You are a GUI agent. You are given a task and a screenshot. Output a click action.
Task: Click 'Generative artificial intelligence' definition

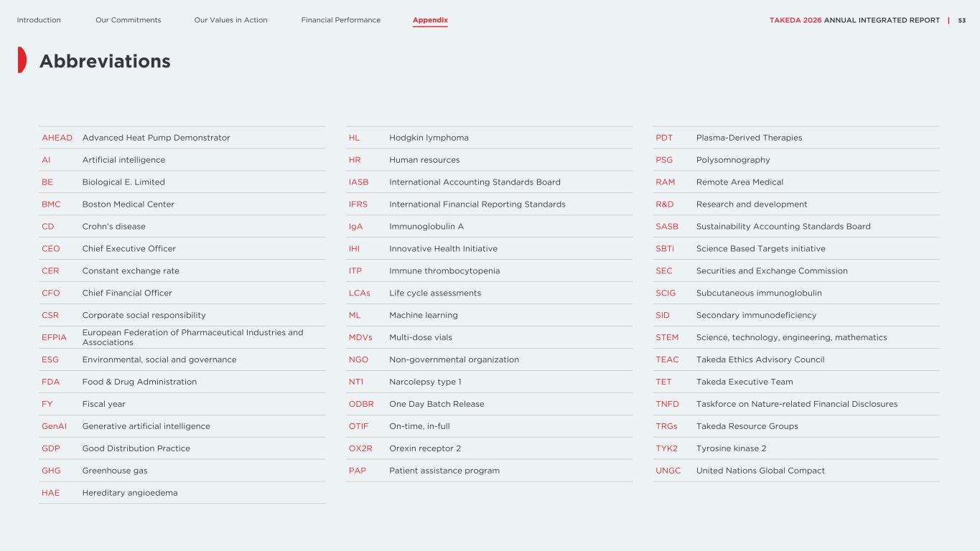click(x=146, y=427)
